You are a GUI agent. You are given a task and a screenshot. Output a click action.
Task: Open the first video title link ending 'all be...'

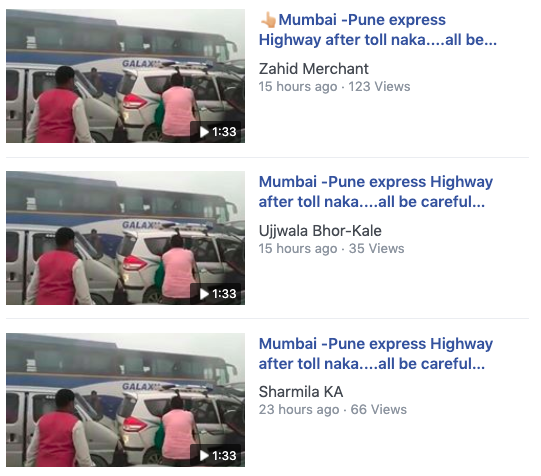pos(378,30)
